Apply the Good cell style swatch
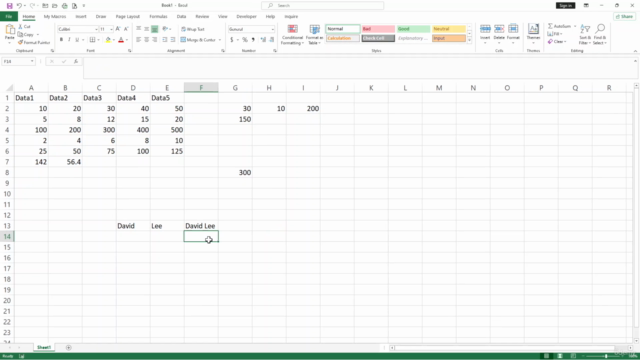The height and width of the screenshot is (360, 640). click(413, 29)
